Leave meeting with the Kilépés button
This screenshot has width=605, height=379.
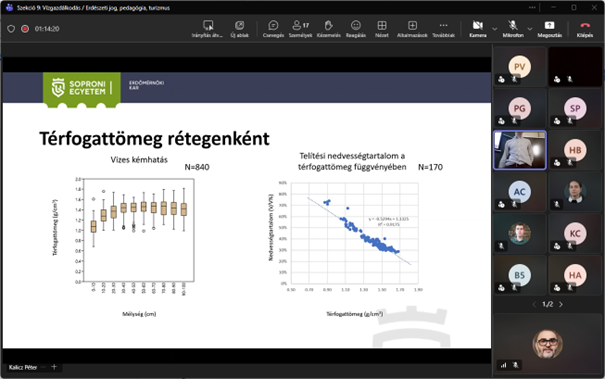tap(585, 29)
